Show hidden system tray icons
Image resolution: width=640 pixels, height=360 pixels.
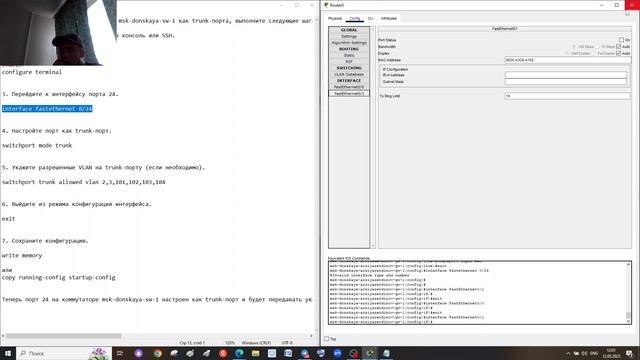568,353
